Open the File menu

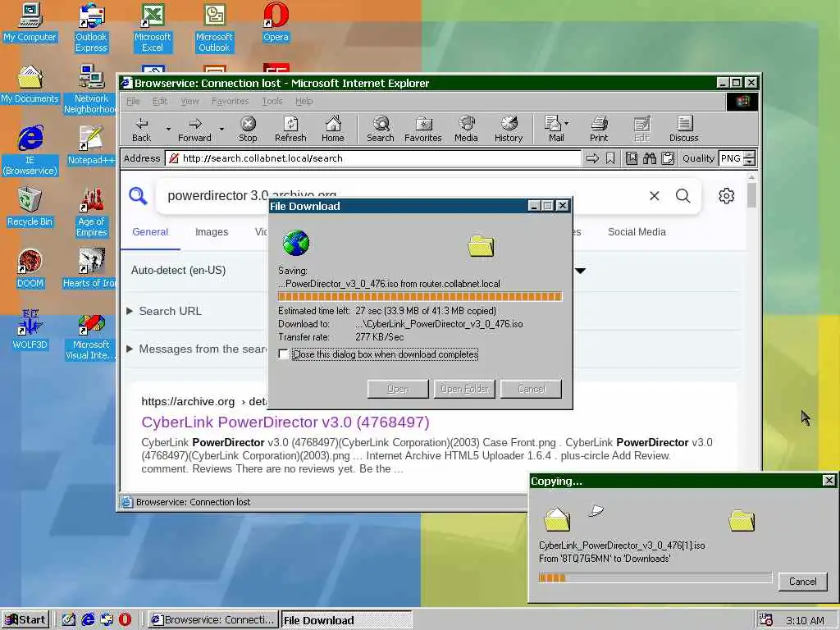pyautogui.click(x=133, y=101)
